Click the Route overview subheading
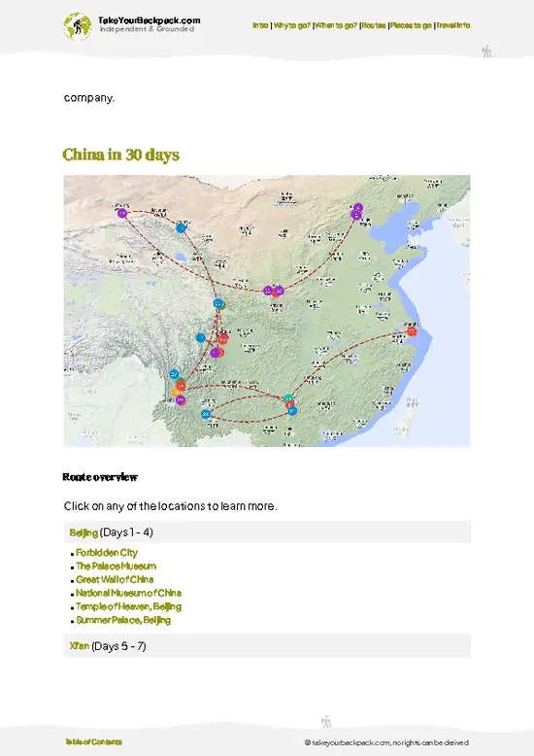The image size is (534, 756). [100, 477]
